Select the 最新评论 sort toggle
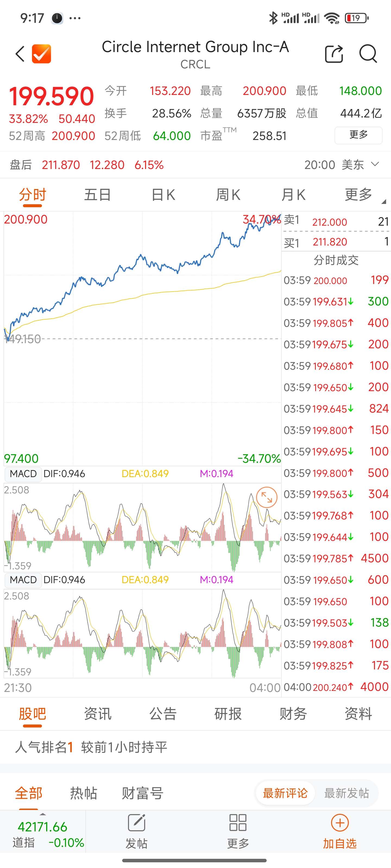 285,793
